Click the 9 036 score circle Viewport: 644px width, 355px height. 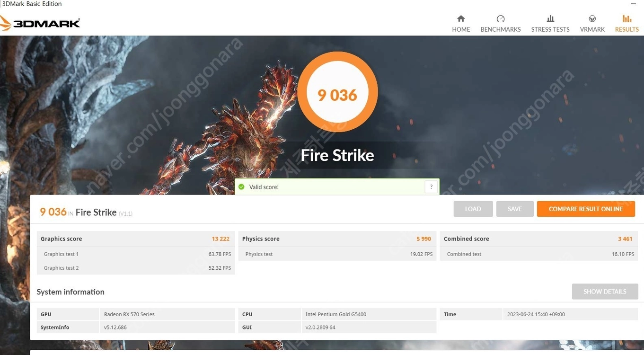pyautogui.click(x=337, y=92)
